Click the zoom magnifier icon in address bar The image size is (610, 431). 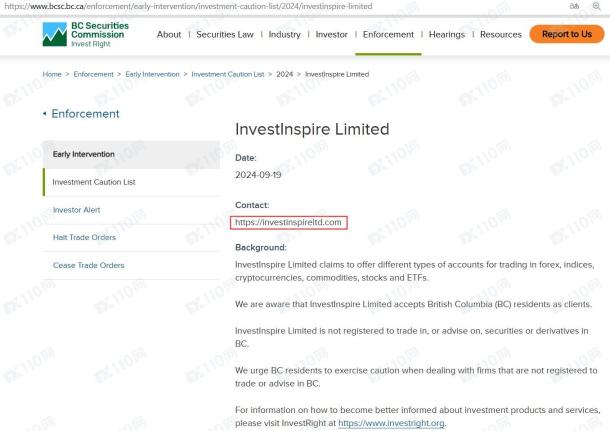point(596,6)
